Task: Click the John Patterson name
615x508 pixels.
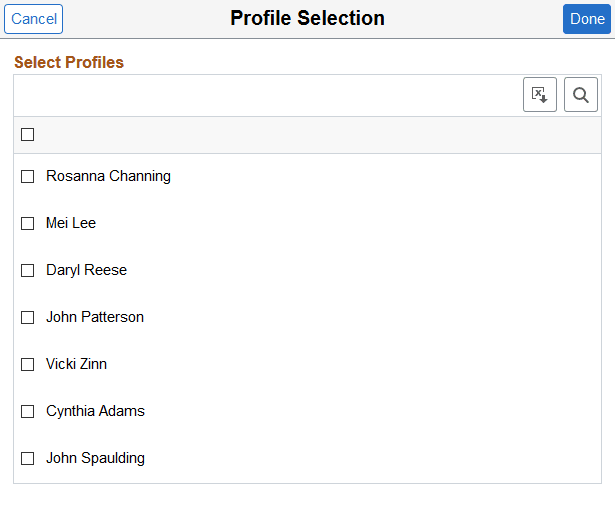Action: click(x=95, y=317)
